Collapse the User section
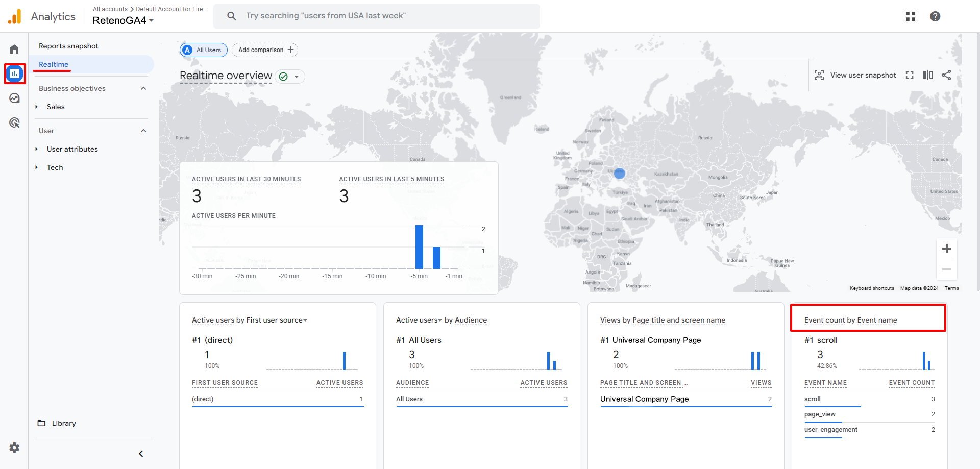Image resolution: width=980 pixels, height=469 pixels. [143, 131]
